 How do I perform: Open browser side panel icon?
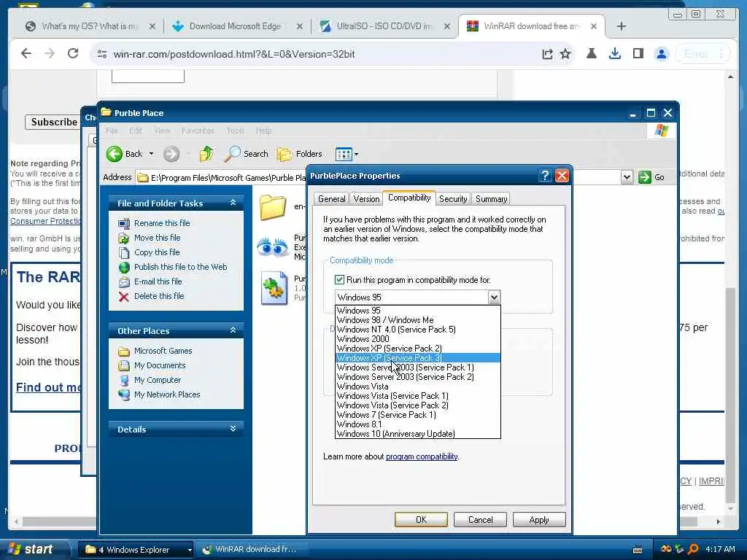pos(638,54)
